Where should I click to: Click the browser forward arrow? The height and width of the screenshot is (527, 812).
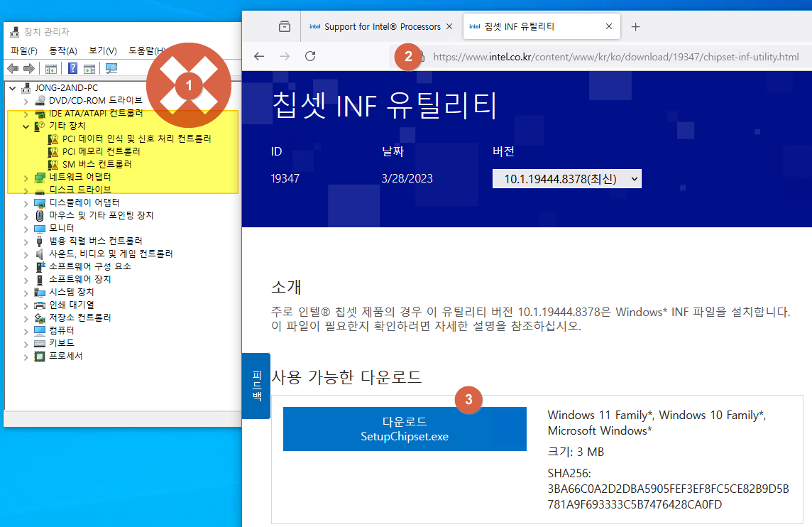pos(285,56)
